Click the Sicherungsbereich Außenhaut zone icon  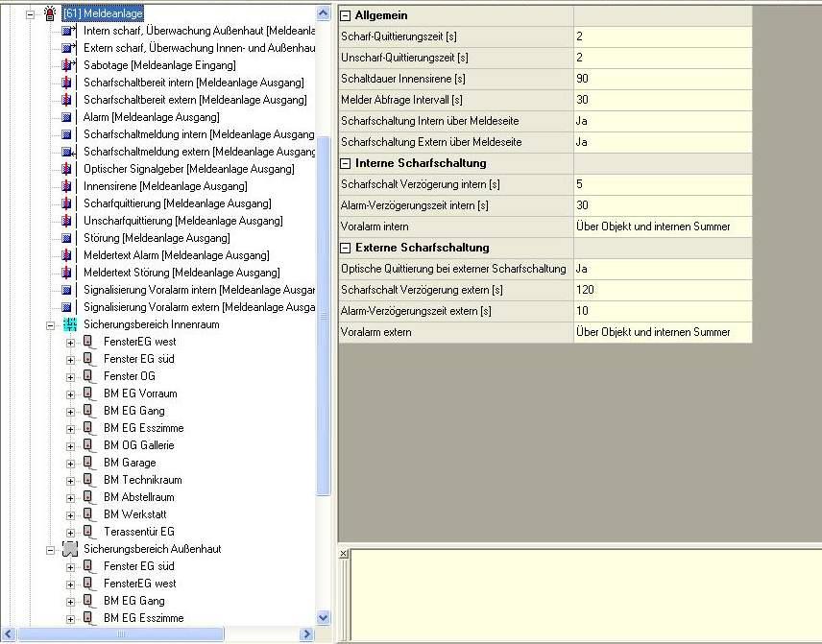[x=70, y=549]
